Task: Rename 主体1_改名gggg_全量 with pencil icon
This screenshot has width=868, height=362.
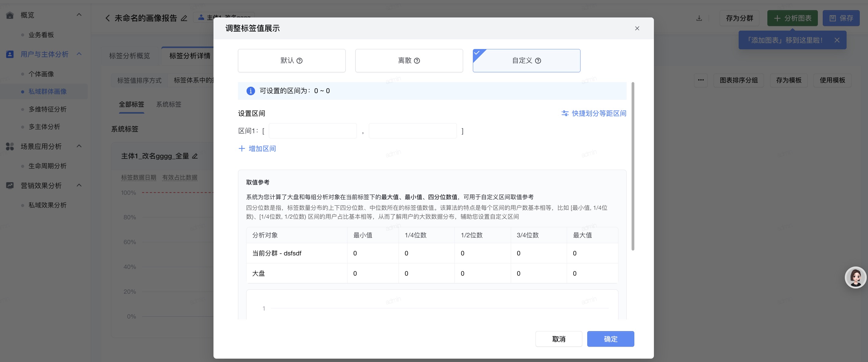Action: tap(195, 156)
